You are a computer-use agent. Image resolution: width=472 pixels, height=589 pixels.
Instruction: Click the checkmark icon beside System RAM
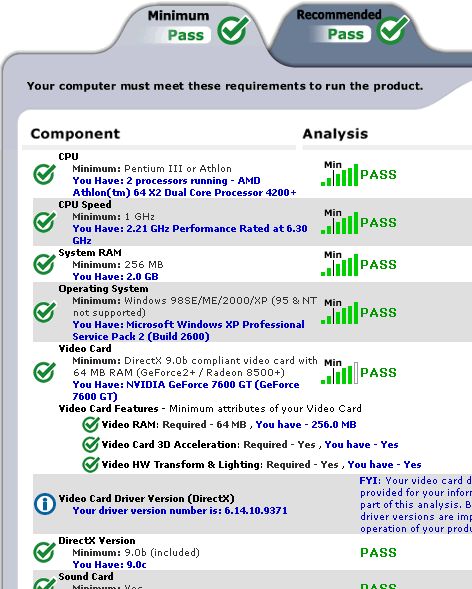click(44, 264)
